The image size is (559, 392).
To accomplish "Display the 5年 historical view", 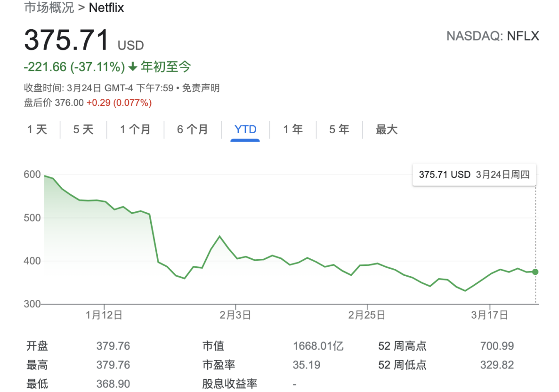I will pyautogui.click(x=339, y=129).
